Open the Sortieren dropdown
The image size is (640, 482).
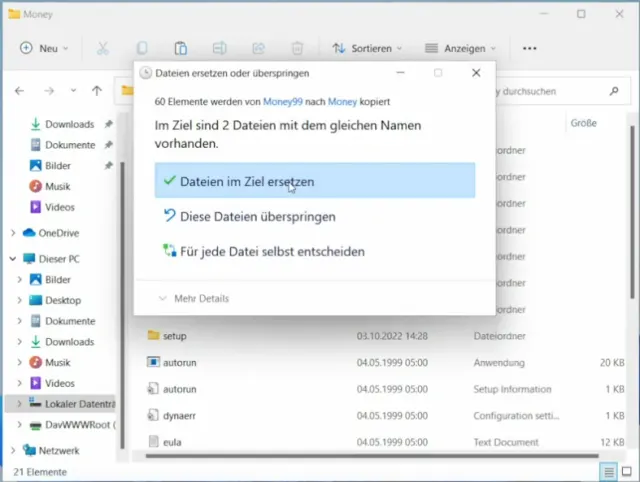[361, 48]
